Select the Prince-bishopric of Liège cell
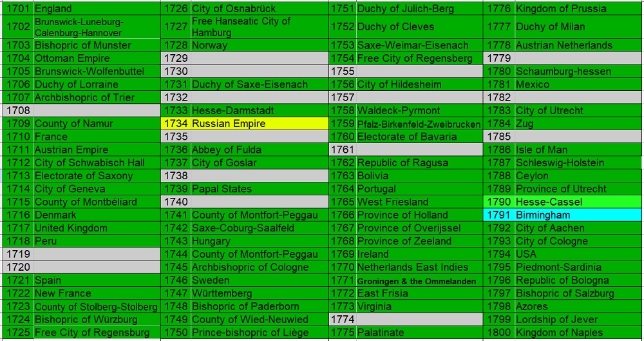This screenshot has height=341, width=644. coord(260,333)
